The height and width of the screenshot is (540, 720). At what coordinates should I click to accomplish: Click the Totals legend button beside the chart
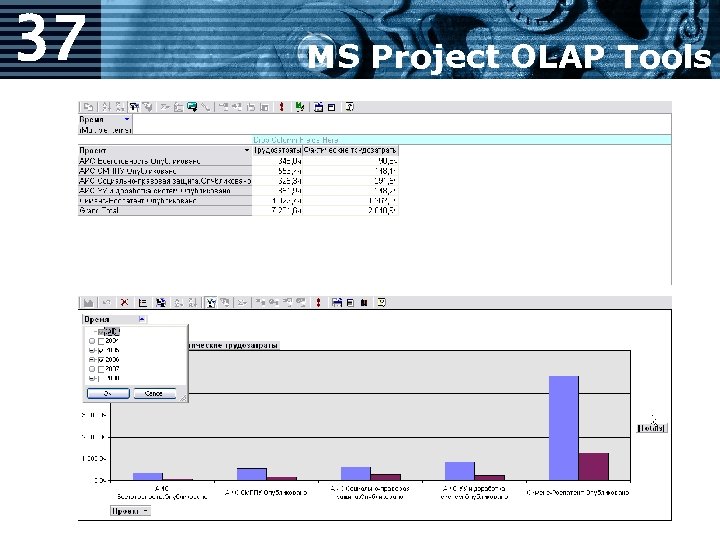tap(651, 428)
